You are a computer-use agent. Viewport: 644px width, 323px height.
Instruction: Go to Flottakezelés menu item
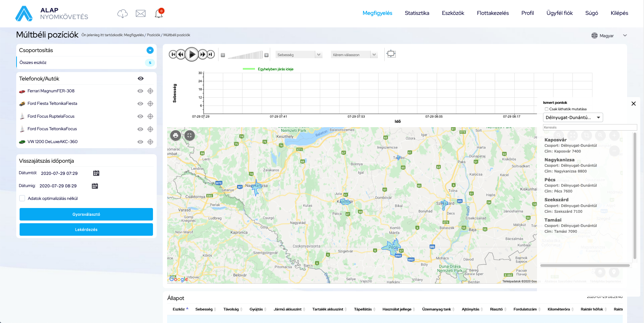click(492, 13)
